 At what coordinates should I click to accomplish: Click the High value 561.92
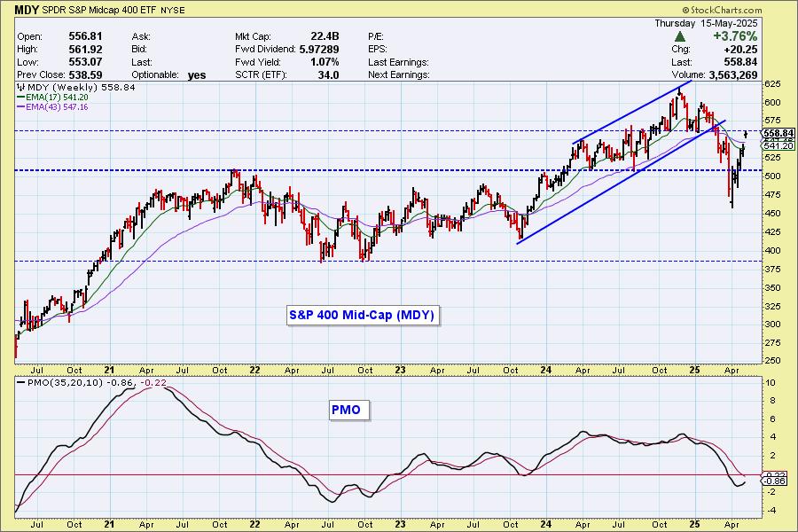[85, 50]
